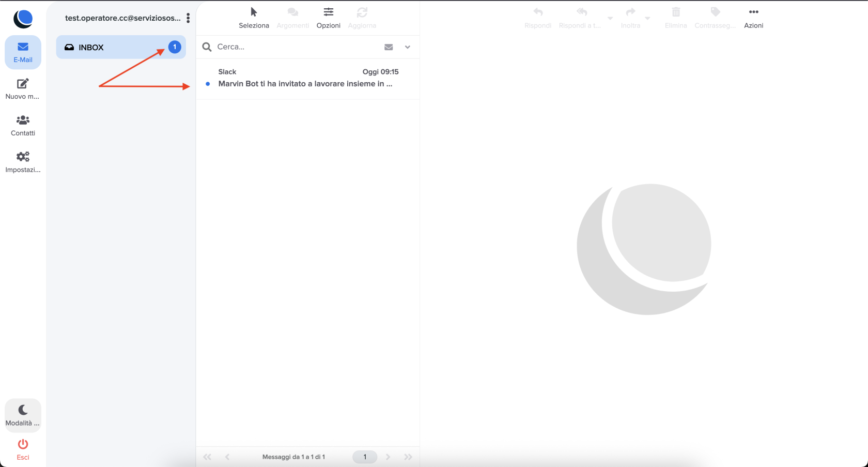Click the account email address text

[123, 18]
